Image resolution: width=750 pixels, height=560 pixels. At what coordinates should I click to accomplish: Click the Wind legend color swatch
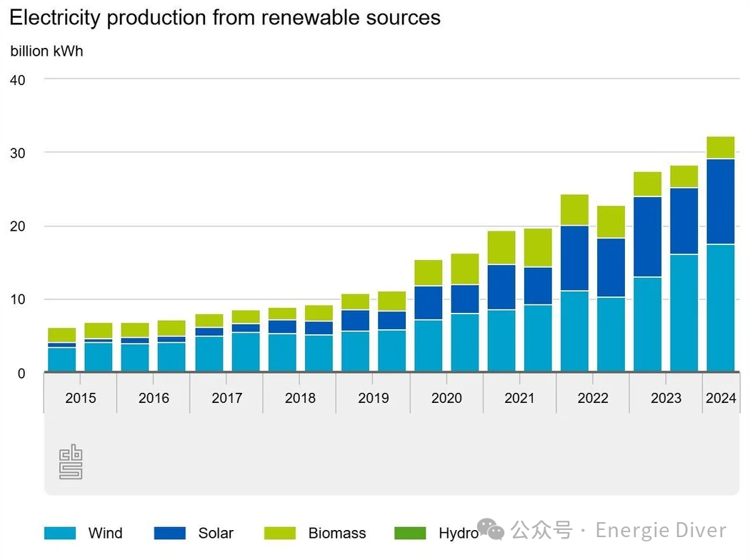(x=60, y=533)
